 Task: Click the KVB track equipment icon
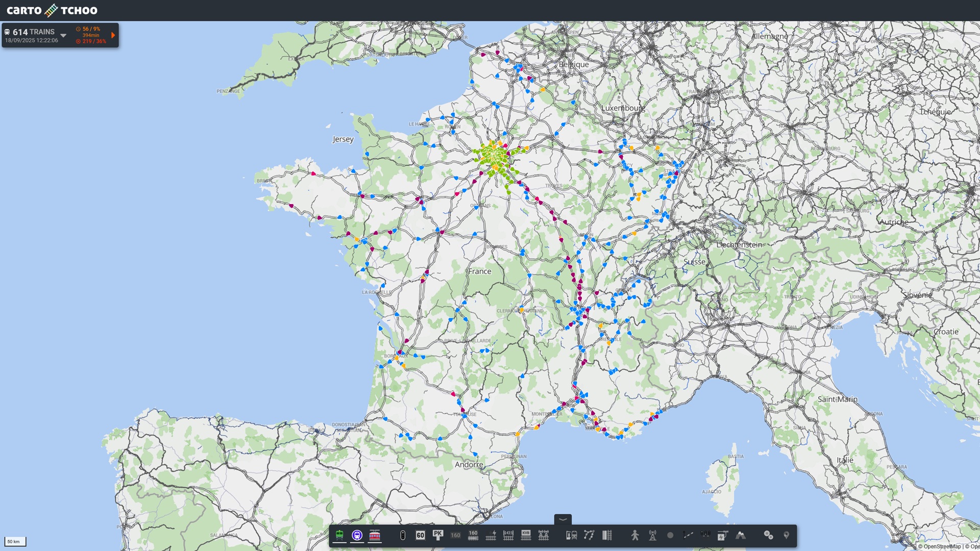coord(526,535)
